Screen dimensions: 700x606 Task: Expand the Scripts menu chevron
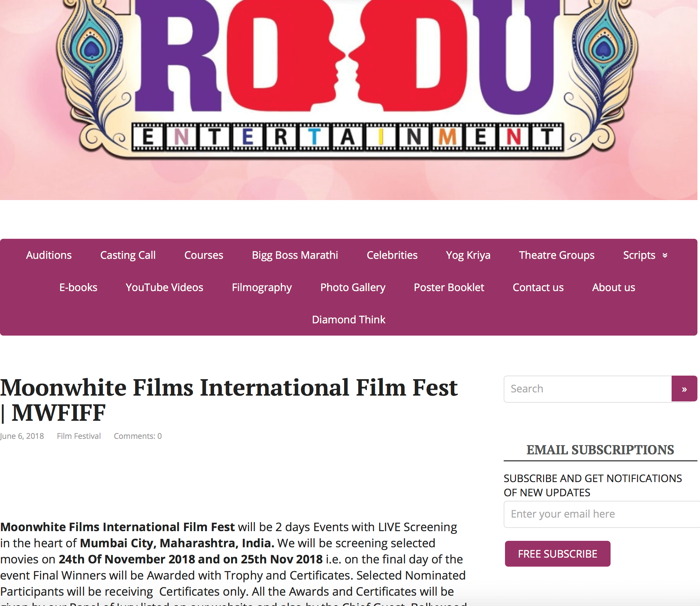(665, 255)
